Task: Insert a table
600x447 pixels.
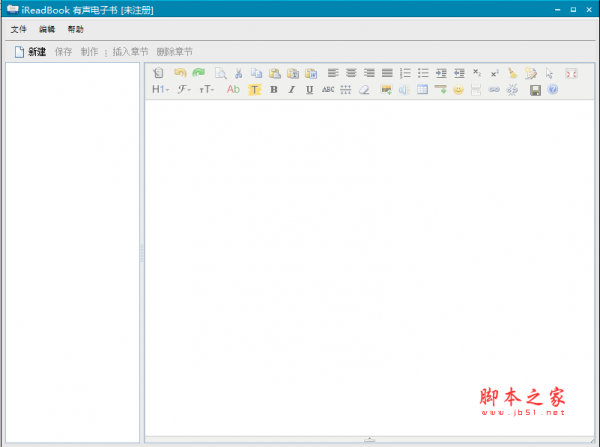Action: (x=422, y=90)
